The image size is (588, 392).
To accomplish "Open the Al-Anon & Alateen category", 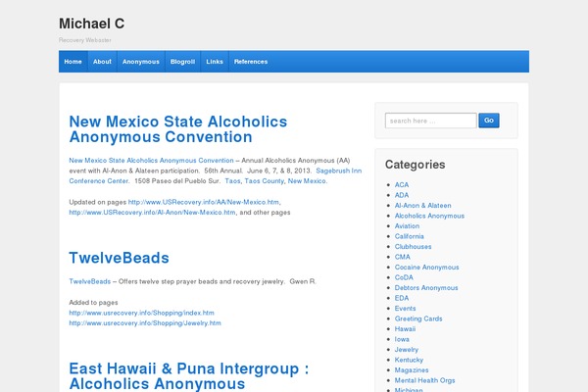I will [x=423, y=206].
